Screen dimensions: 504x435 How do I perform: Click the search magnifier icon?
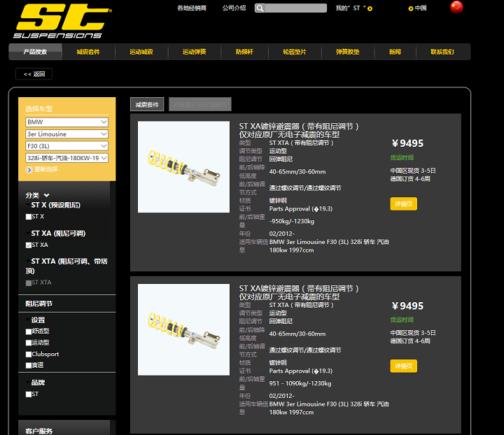(260, 8)
